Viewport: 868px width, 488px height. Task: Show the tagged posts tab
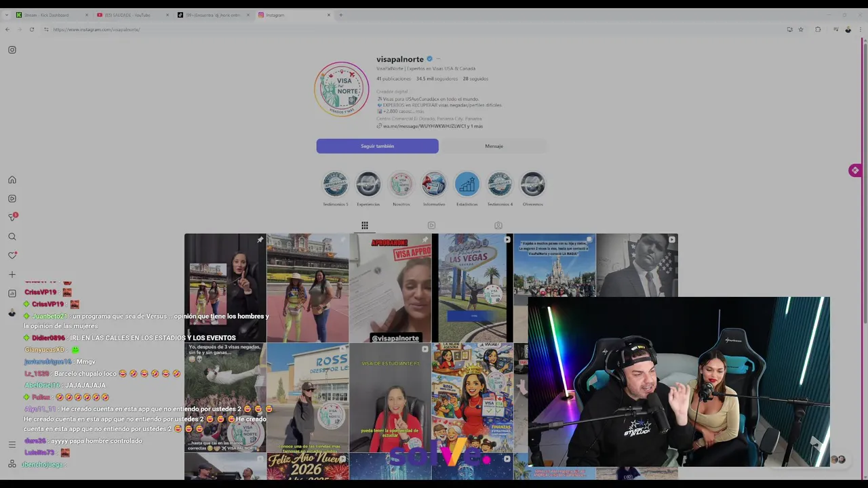coord(498,226)
